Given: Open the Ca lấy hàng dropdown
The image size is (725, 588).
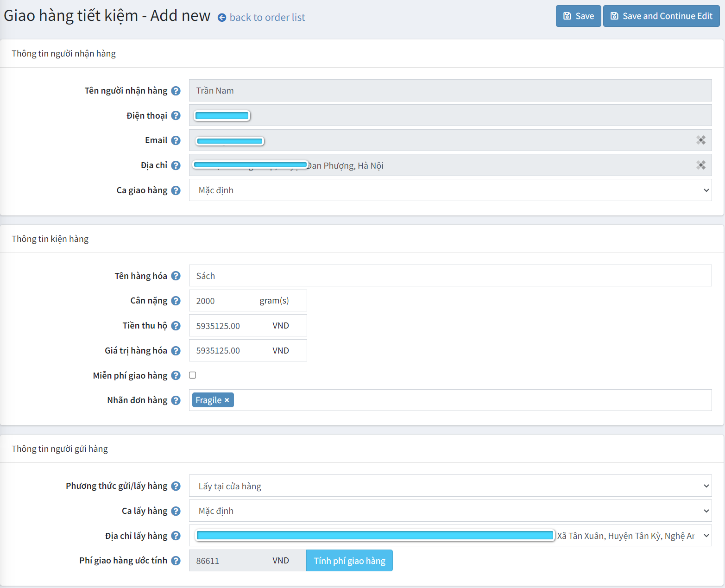Looking at the screenshot, I should [x=450, y=511].
